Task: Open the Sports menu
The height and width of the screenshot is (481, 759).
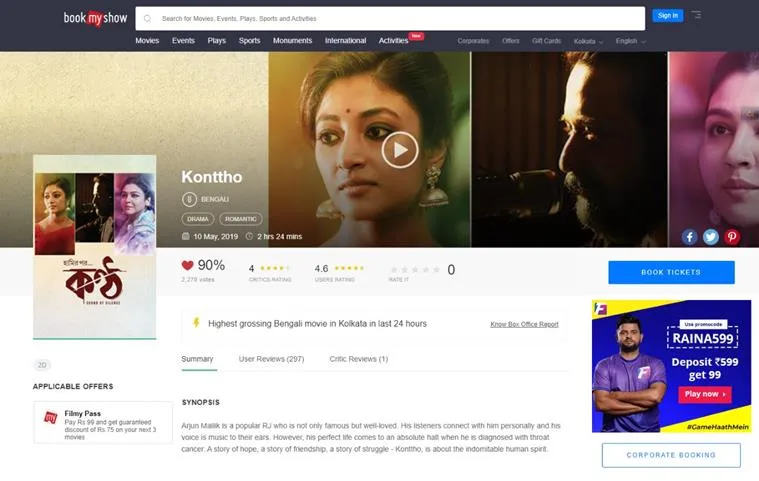Action: tap(249, 41)
